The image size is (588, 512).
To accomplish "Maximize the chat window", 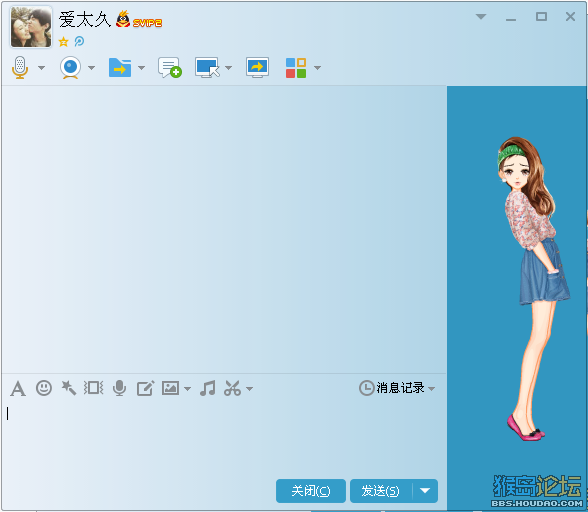I will [x=541, y=17].
